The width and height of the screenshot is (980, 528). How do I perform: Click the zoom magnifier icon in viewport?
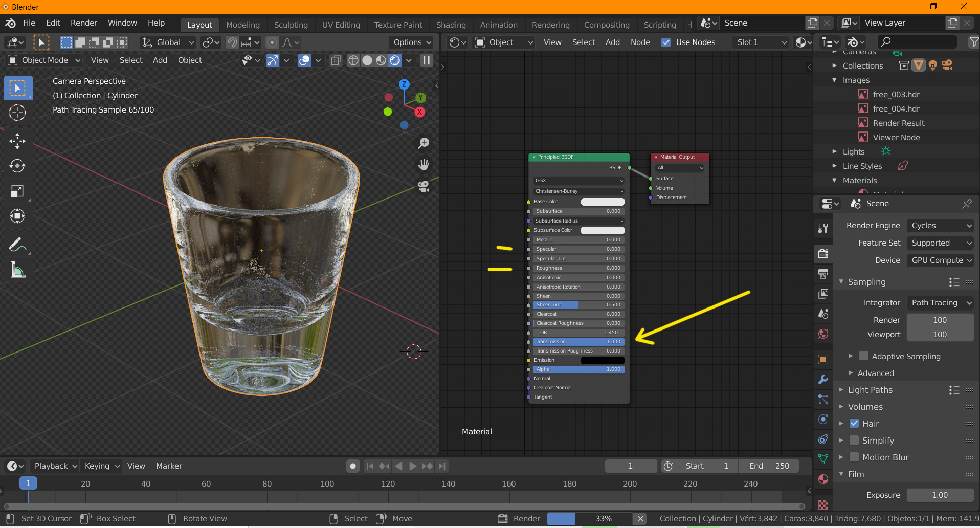click(424, 143)
